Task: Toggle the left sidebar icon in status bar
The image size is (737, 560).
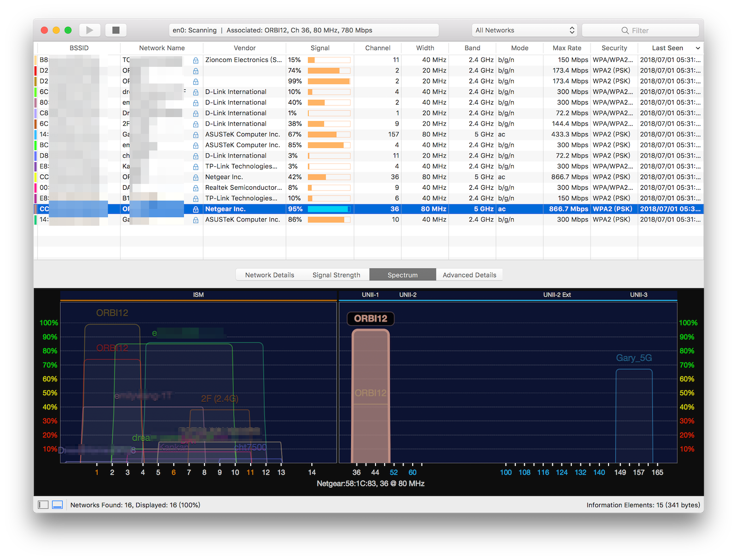Action: coord(43,505)
